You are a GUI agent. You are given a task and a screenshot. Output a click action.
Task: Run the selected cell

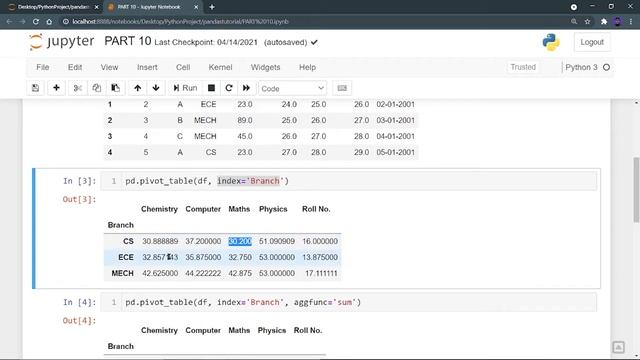(x=185, y=88)
